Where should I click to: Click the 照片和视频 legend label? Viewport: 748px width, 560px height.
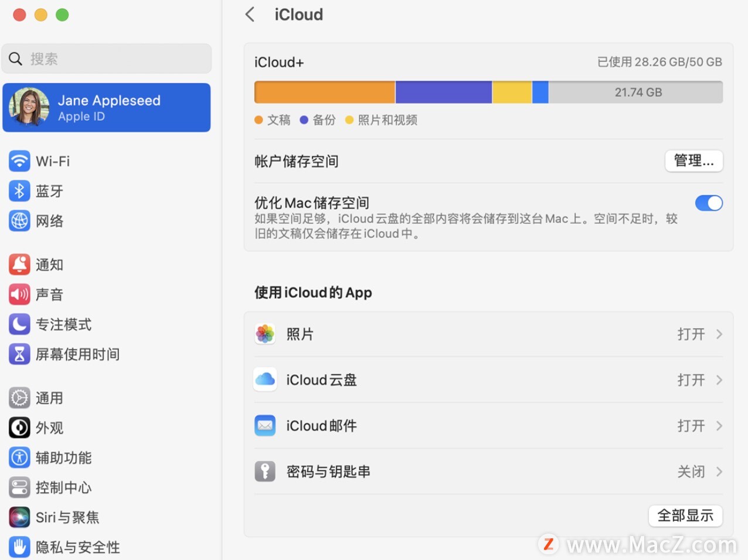point(387,120)
